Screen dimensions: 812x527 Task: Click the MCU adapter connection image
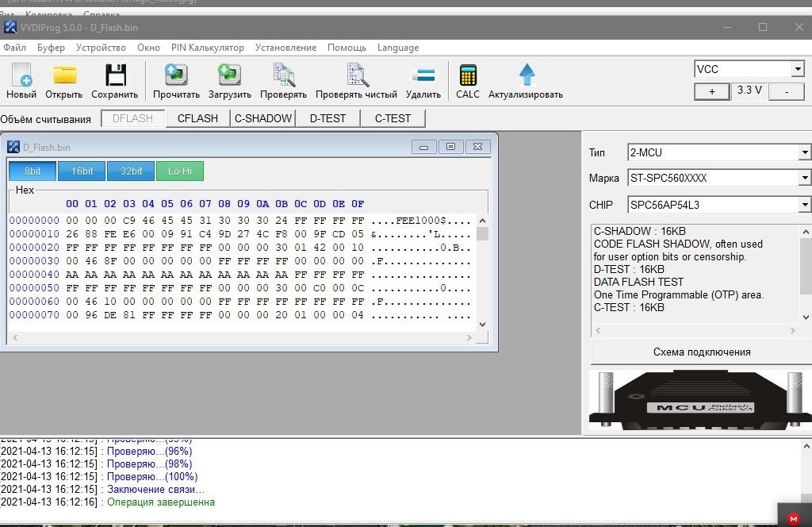pyautogui.click(x=700, y=399)
